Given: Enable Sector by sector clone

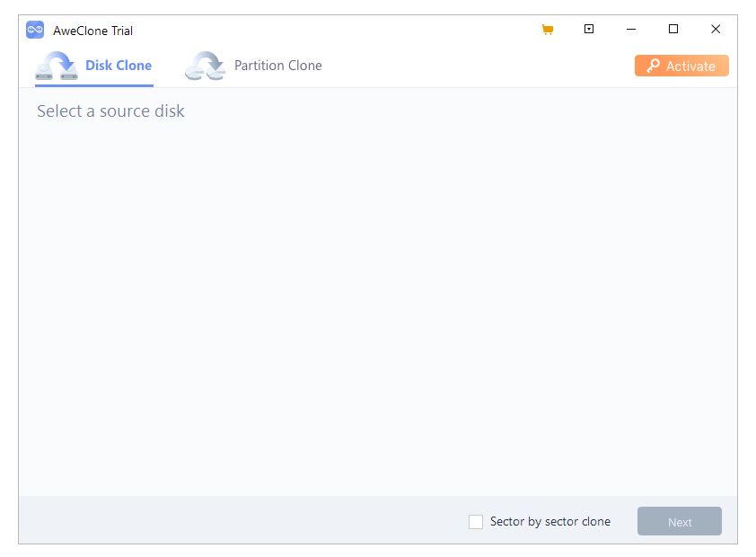Looking at the screenshot, I should pyautogui.click(x=475, y=521).
